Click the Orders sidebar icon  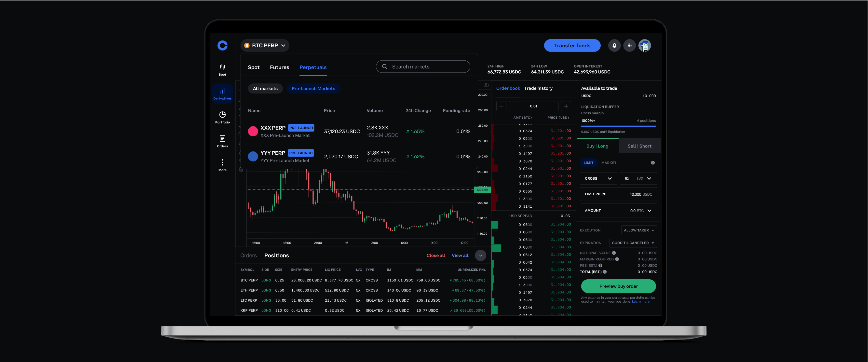coord(222,141)
